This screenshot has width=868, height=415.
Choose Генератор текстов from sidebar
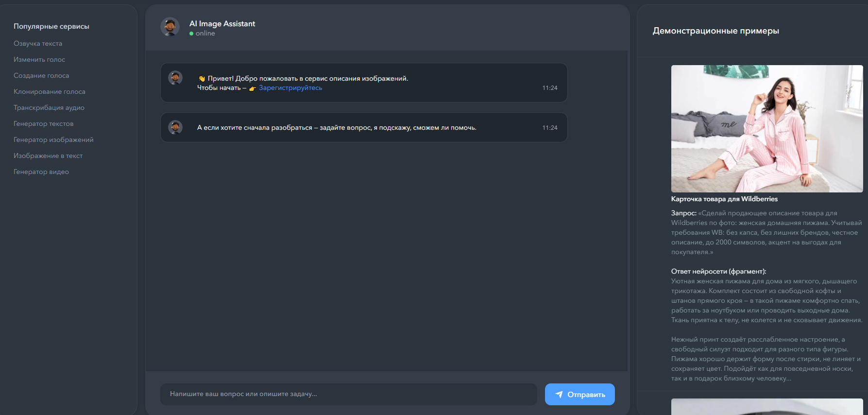coord(44,123)
